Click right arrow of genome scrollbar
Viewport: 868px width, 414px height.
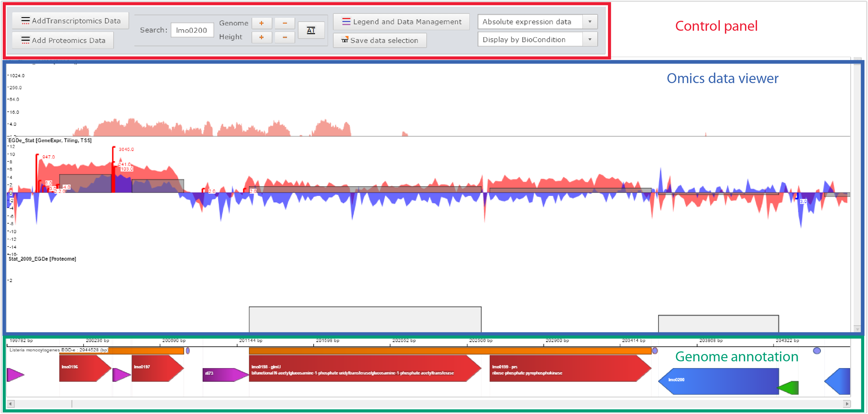847,403
